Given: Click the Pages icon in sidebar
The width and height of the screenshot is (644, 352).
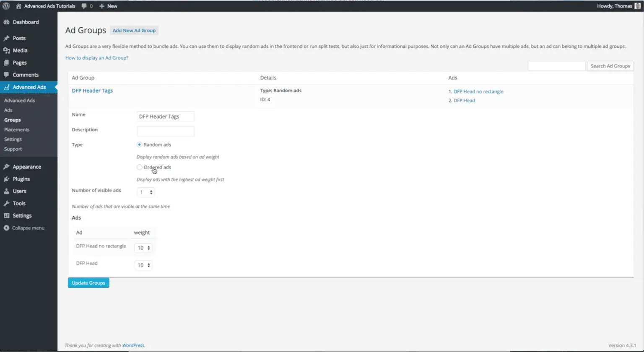Looking at the screenshot, I should click(x=6, y=62).
